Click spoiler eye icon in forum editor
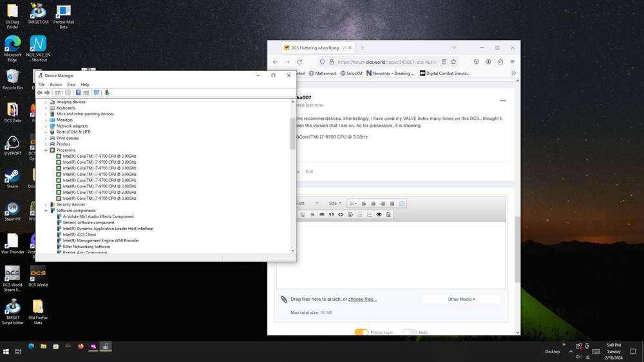 (379, 214)
